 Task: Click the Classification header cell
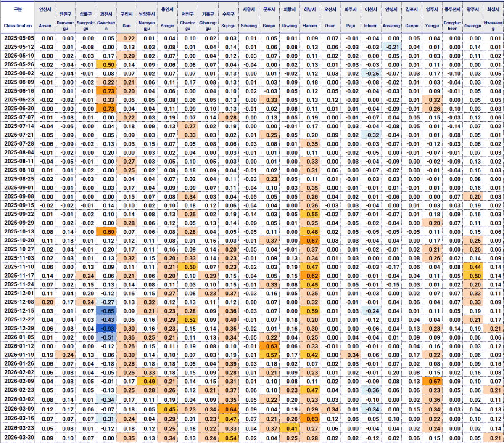point(18,17)
